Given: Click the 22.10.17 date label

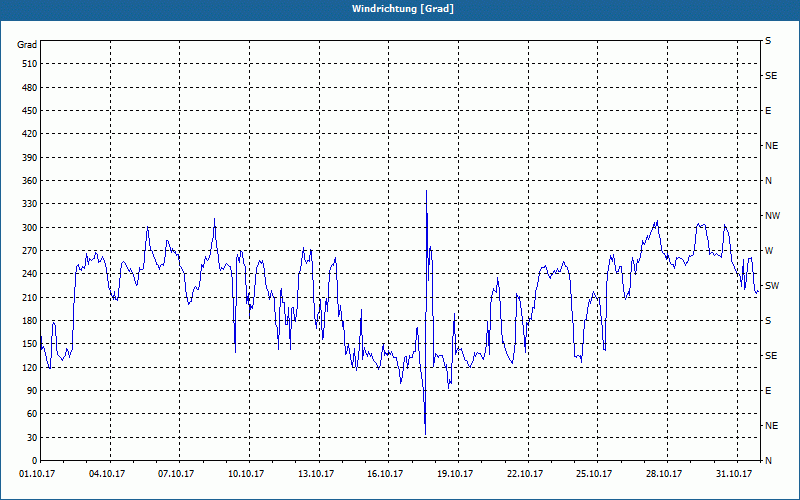Looking at the screenshot, I should (525, 474).
